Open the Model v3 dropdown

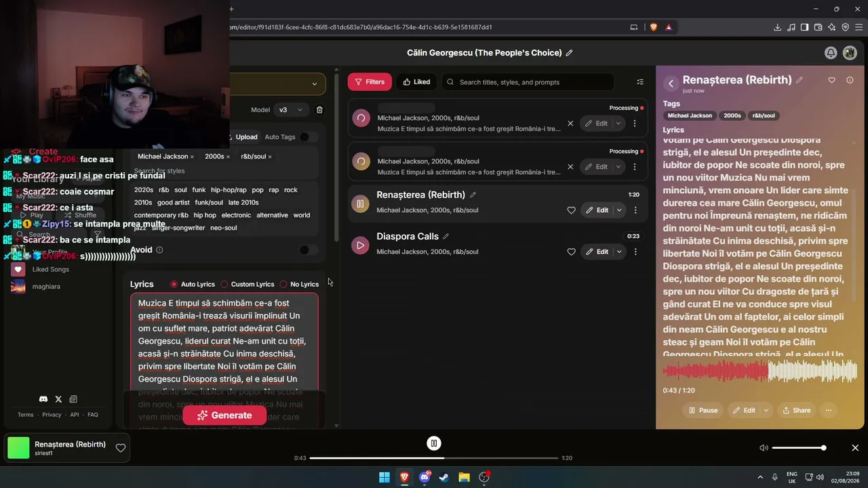point(292,110)
